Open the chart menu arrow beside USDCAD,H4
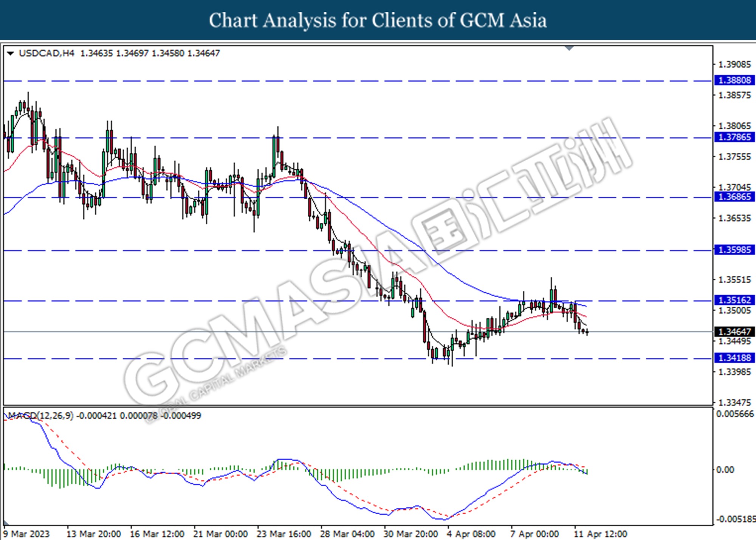This screenshot has height=540, width=756. 11,54
